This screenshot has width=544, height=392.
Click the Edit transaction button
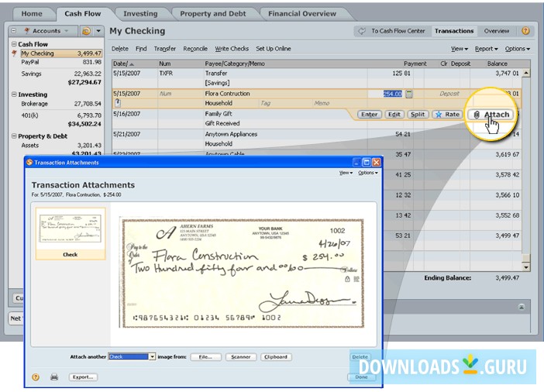394,115
